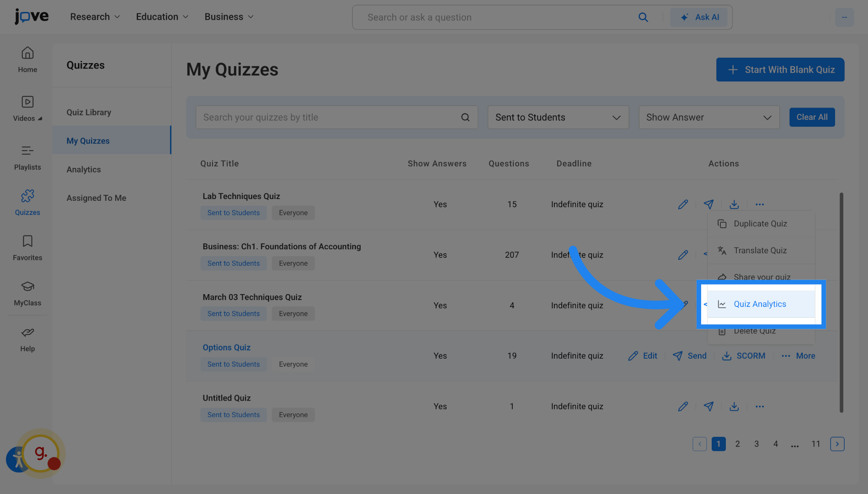Expand the Show Answer dropdown

[708, 117]
